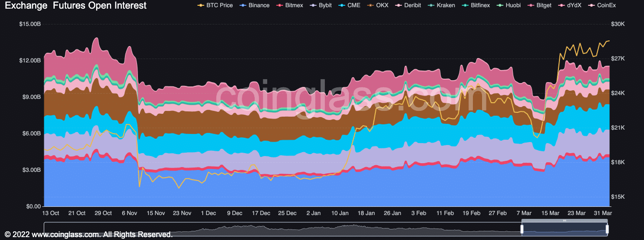Screen dimensions: 644x240
Task: Click the coinglass.com copyright notice
Action: click(x=88, y=235)
